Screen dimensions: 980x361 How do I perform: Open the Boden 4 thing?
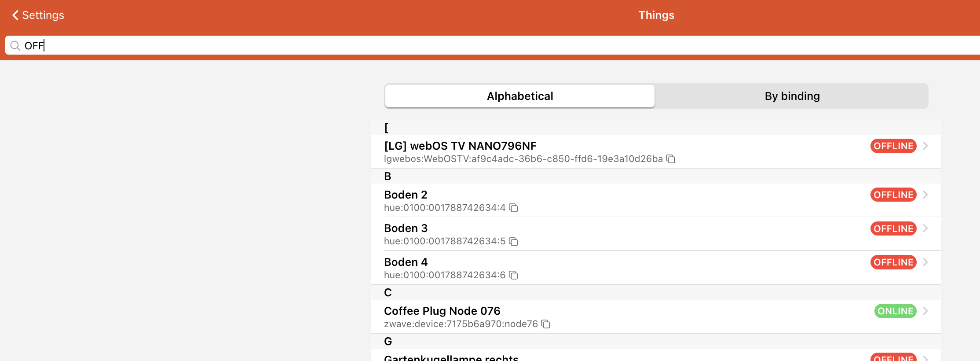(x=406, y=262)
